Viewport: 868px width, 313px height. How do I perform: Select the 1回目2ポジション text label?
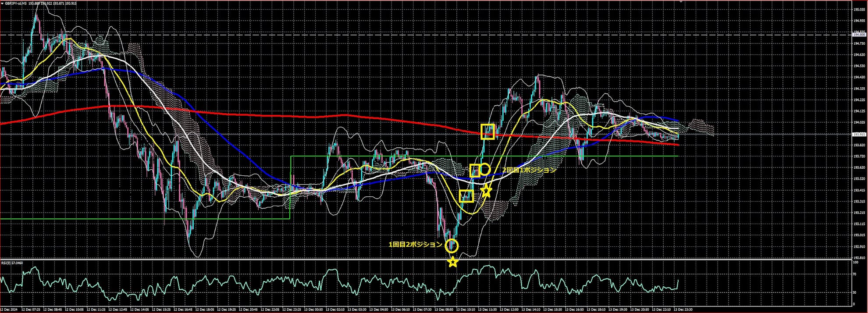pyautogui.click(x=415, y=245)
